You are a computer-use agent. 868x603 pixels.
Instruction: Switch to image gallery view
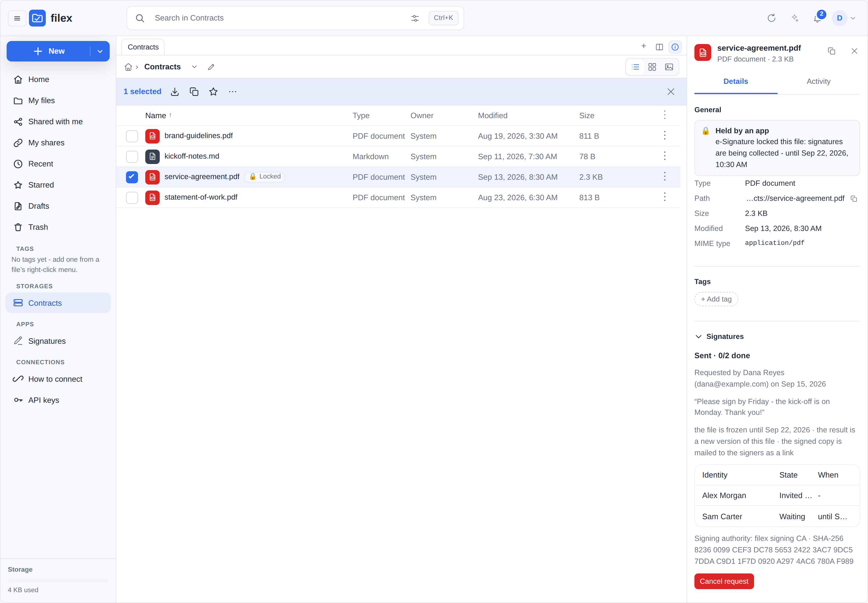coord(669,67)
